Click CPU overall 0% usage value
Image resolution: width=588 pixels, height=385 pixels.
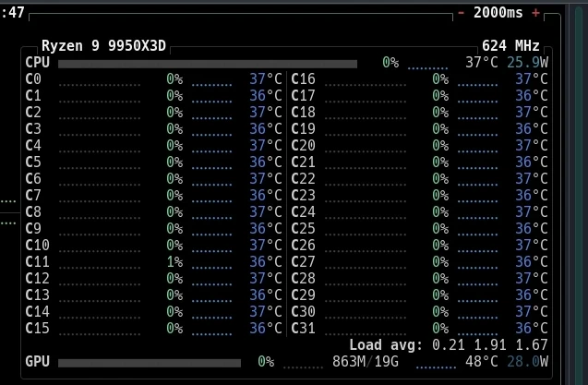(390, 62)
